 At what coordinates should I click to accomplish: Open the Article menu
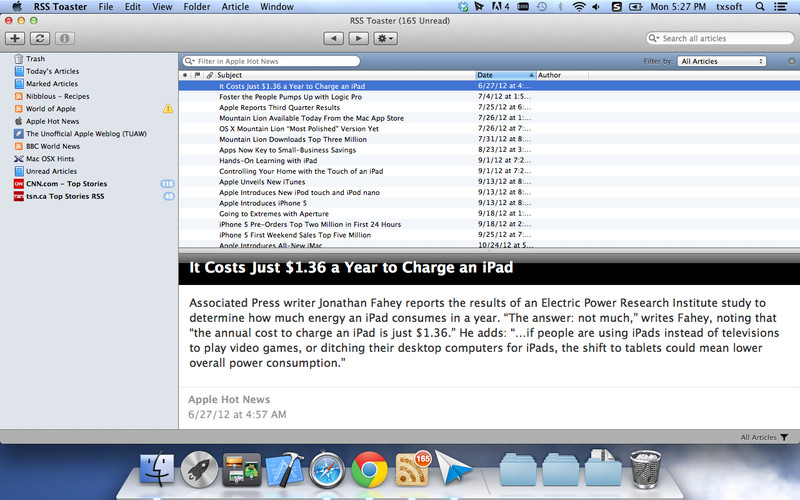pyautogui.click(x=235, y=7)
